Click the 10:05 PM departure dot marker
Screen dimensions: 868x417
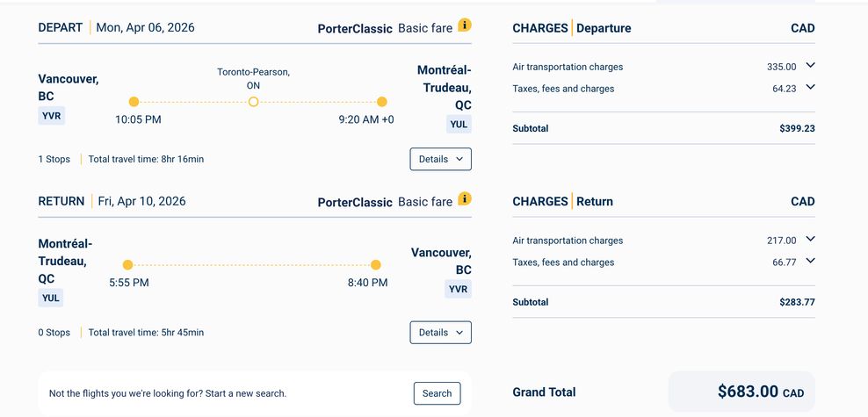click(x=134, y=102)
